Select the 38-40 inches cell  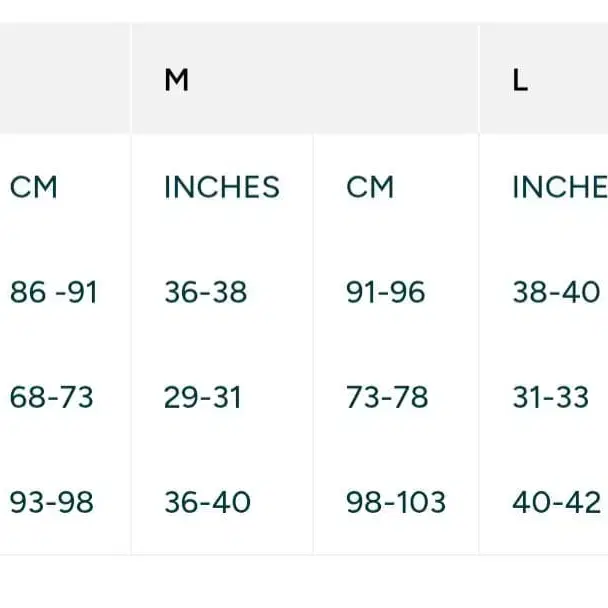point(556,293)
